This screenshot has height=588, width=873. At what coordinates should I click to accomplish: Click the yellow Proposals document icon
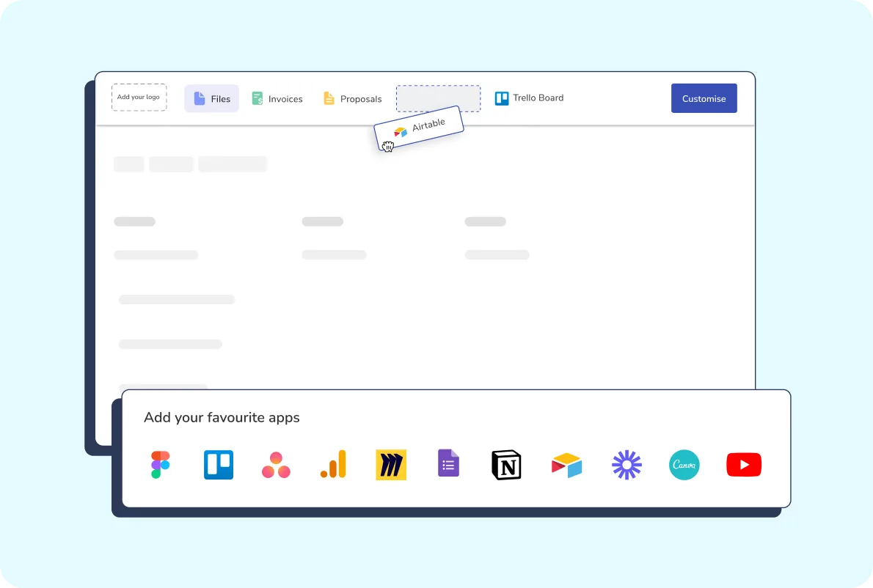pyautogui.click(x=329, y=98)
